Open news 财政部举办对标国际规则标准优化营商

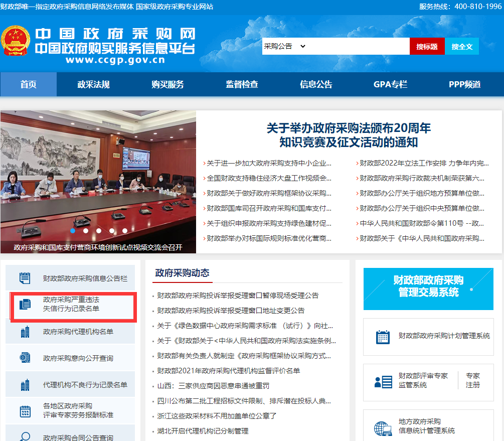[269, 238]
